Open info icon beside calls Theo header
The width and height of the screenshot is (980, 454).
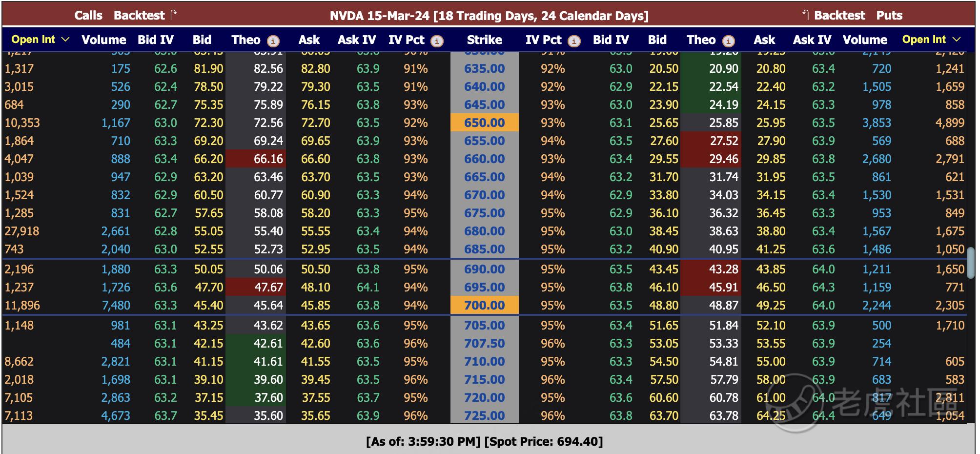click(x=273, y=41)
